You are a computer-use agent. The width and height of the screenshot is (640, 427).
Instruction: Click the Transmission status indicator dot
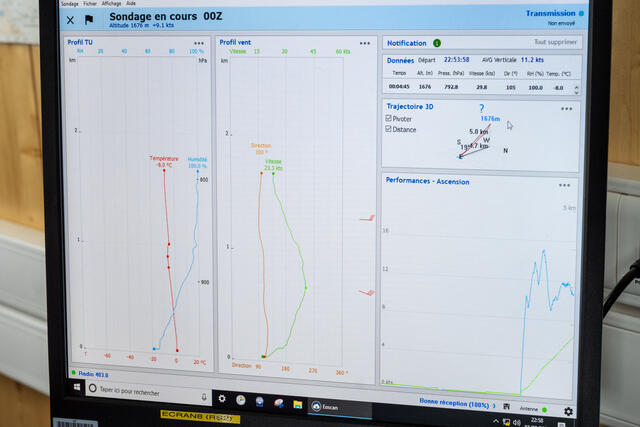tap(582, 14)
